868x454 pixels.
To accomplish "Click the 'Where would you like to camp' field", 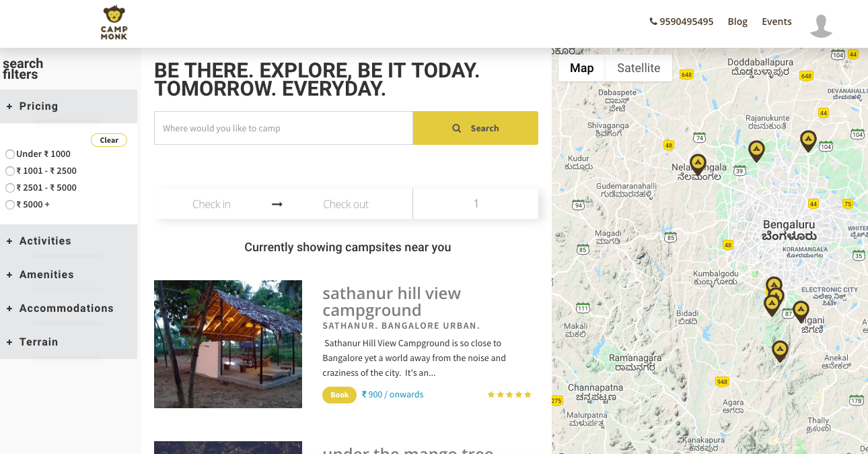I will (x=283, y=128).
